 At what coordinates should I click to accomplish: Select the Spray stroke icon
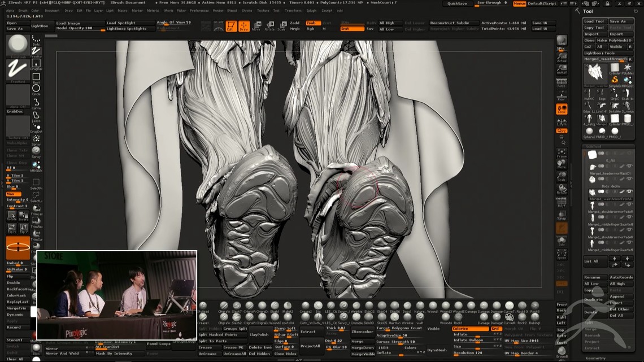(x=36, y=139)
